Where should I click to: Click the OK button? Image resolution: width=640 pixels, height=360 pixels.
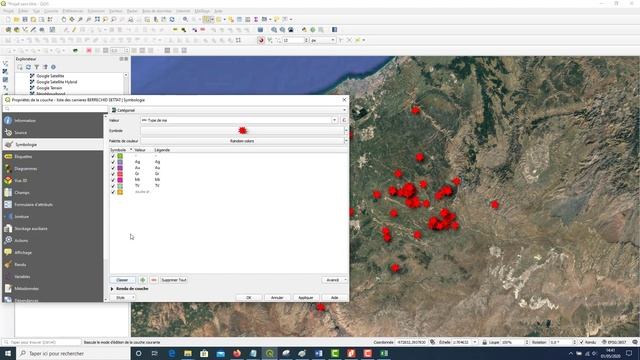pos(249,298)
